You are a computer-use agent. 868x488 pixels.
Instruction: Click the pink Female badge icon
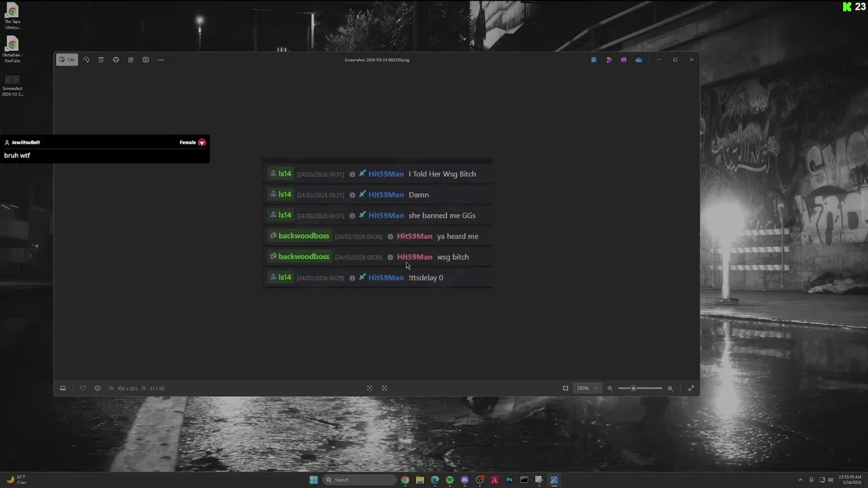(x=201, y=142)
